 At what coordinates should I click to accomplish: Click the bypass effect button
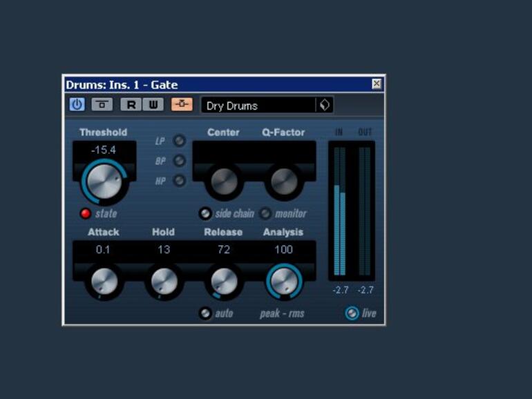click(102, 104)
